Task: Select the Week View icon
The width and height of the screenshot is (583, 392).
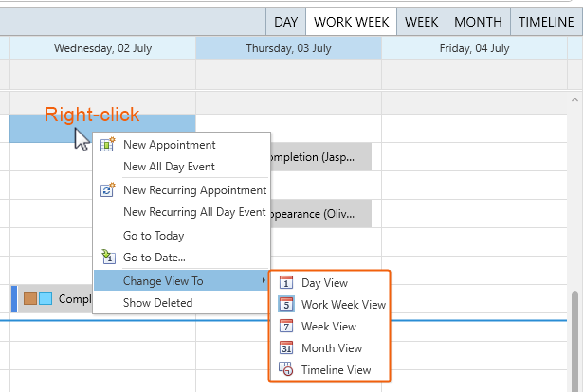Action: click(x=286, y=326)
